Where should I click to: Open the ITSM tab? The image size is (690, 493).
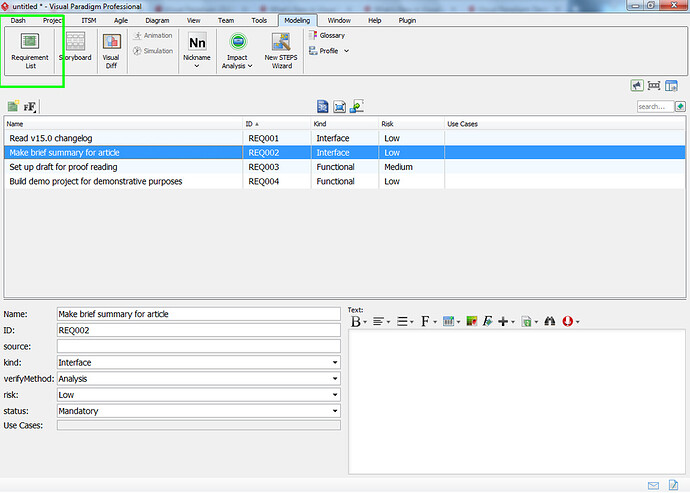point(88,20)
